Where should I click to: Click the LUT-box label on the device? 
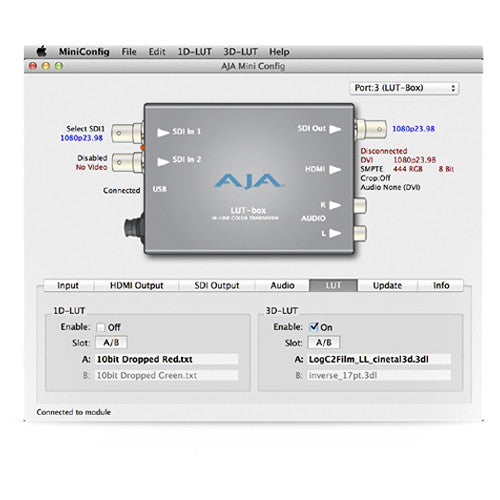point(248,210)
